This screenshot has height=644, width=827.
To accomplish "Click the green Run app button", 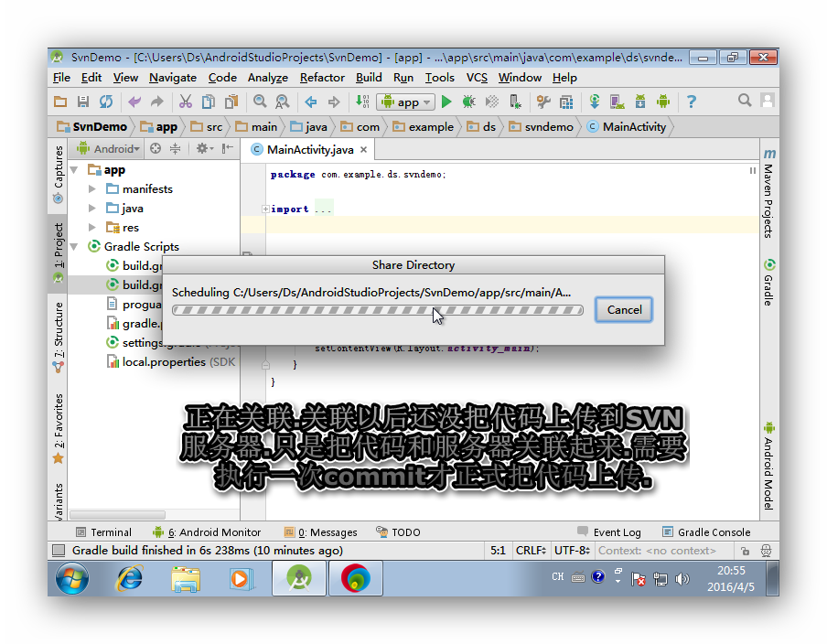I will (x=446, y=102).
